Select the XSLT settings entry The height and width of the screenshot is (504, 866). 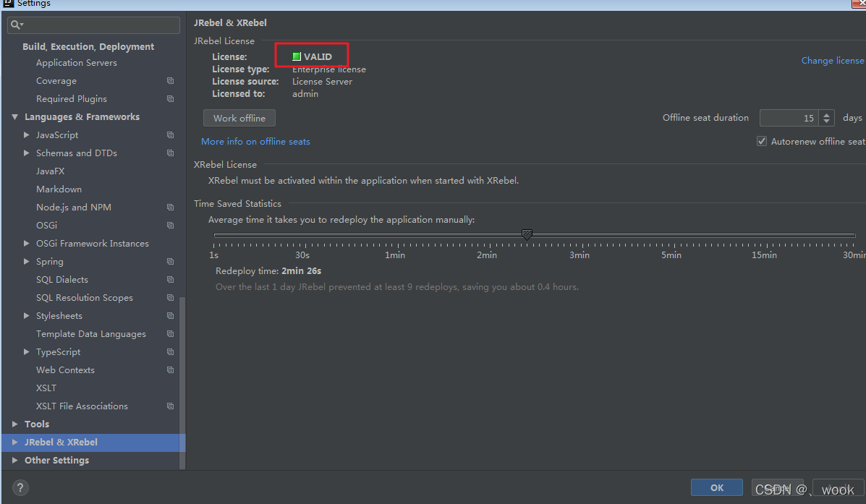pyautogui.click(x=46, y=388)
